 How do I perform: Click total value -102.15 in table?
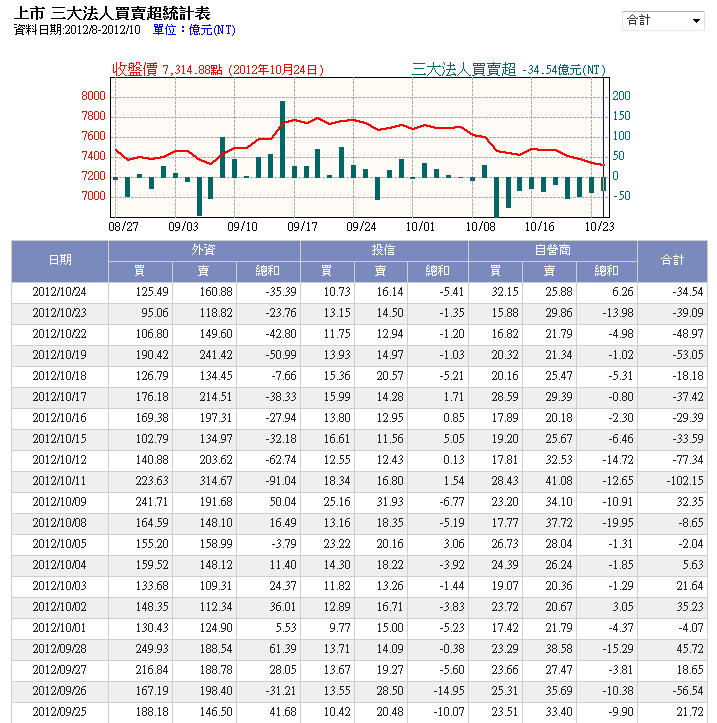click(x=685, y=481)
